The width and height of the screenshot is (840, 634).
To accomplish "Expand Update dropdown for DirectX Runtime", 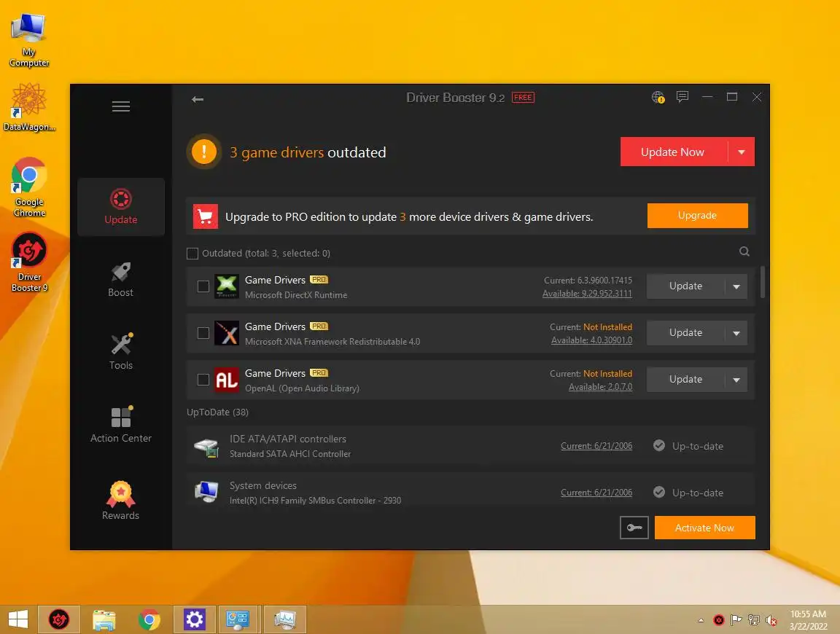I will [736, 286].
